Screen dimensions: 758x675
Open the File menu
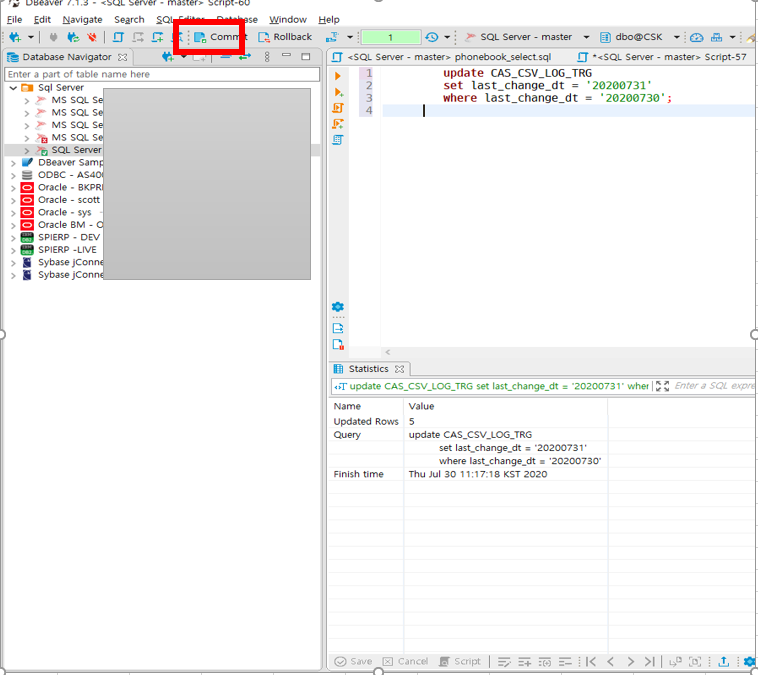point(15,19)
